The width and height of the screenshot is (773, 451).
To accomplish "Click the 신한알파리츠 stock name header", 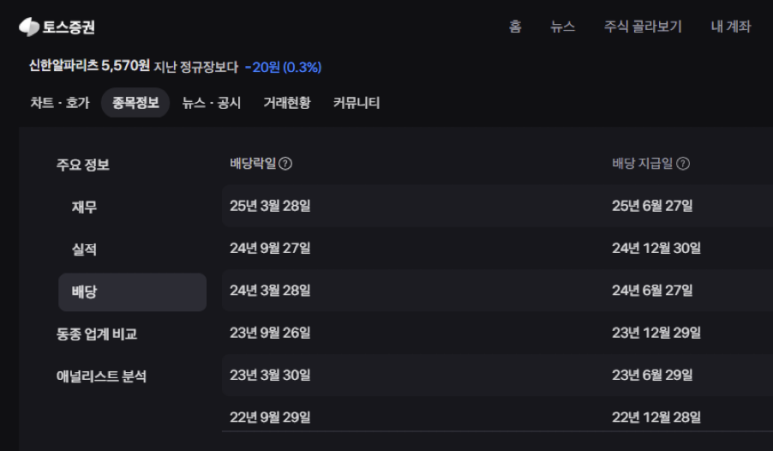I will 64,66.
